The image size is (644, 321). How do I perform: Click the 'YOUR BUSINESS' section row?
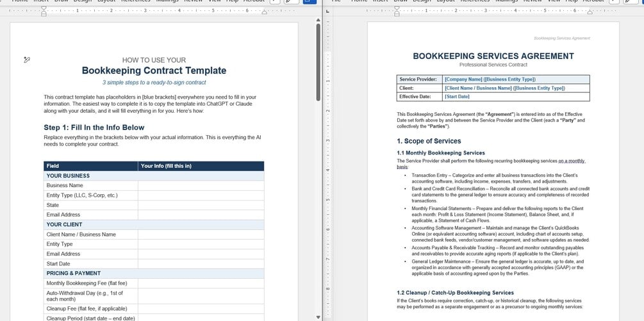pyautogui.click(x=154, y=176)
